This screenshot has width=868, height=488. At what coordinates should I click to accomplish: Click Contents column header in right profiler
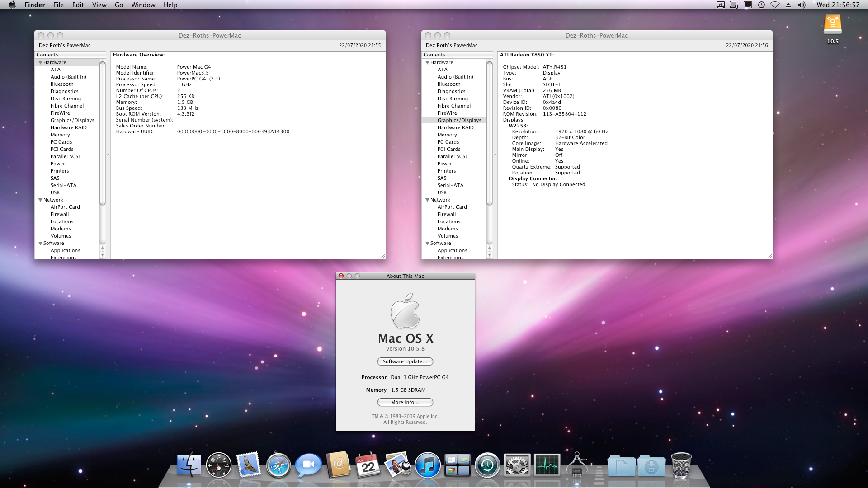(454, 55)
